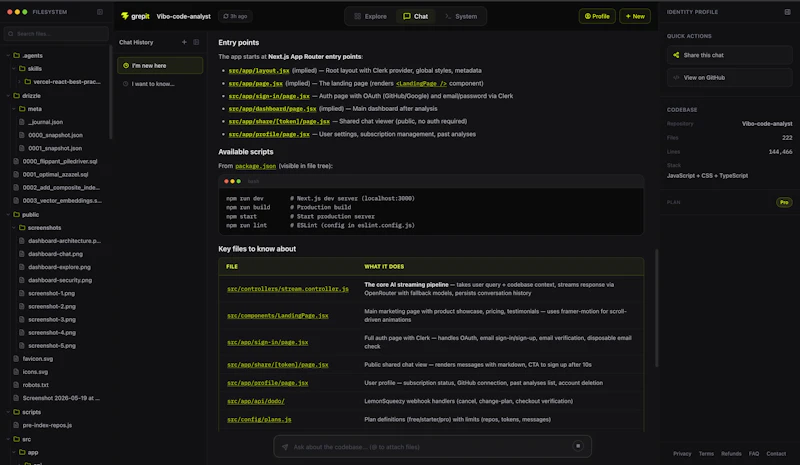Collapse the skills folder chevron
Viewport: 800px width, 465px height.
tap(14, 68)
